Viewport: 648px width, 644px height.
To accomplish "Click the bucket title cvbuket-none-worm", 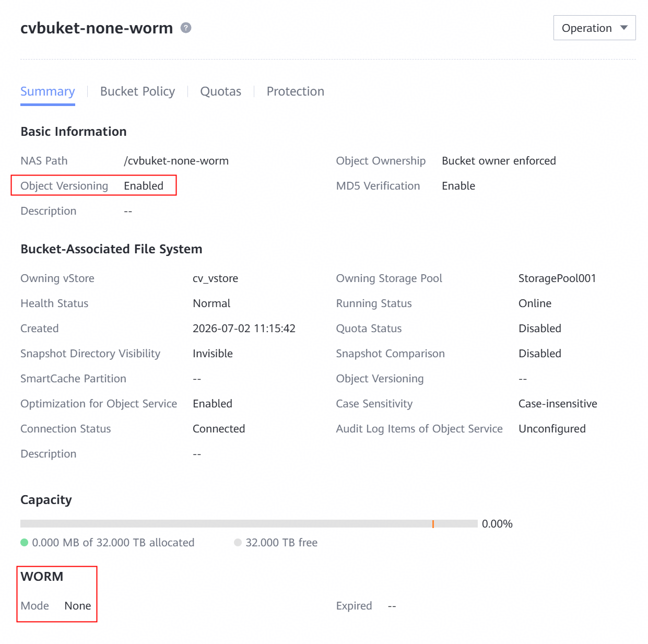I will 97,28.
